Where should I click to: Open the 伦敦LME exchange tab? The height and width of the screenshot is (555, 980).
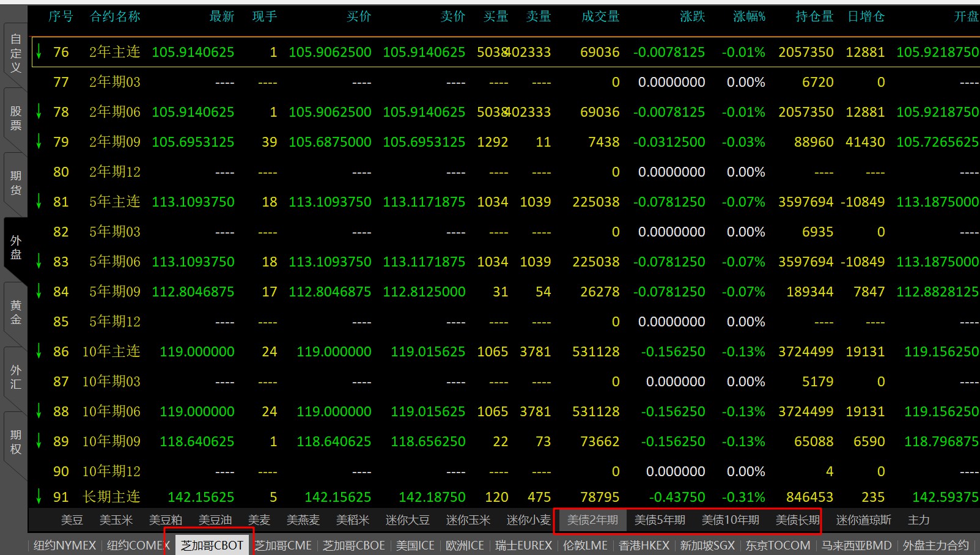coord(585,545)
